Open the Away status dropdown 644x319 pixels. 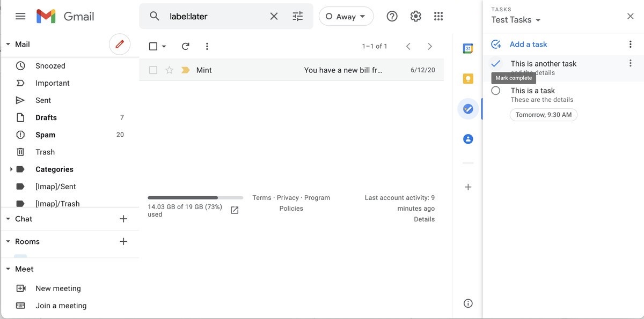click(x=346, y=17)
